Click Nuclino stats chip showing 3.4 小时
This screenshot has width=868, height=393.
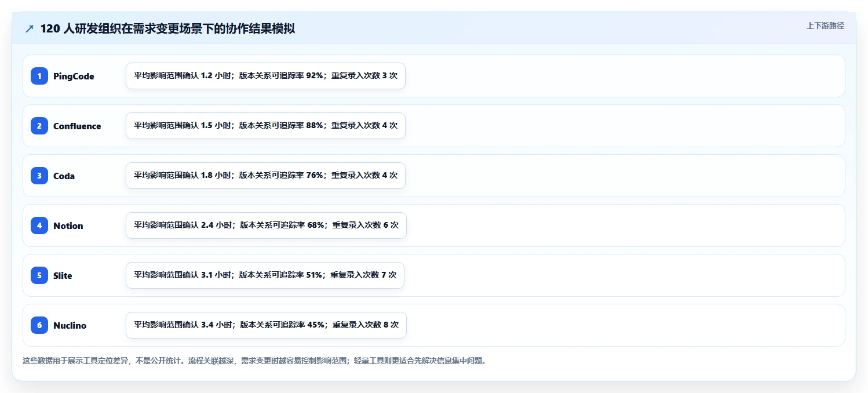[x=266, y=325]
